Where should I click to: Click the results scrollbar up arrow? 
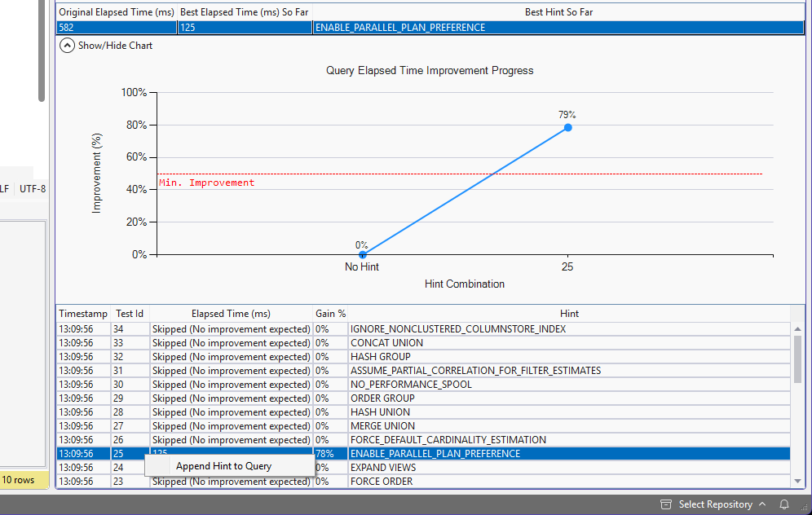(797, 328)
